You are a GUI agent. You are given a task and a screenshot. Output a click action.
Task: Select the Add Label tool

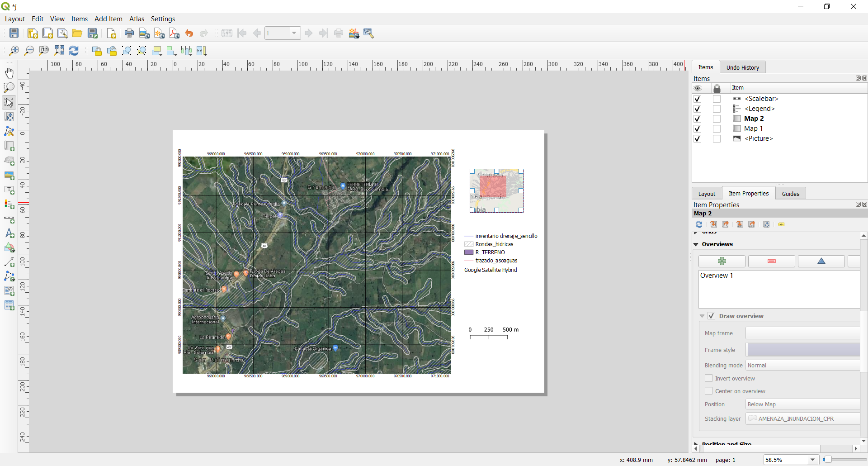click(9, 190)
